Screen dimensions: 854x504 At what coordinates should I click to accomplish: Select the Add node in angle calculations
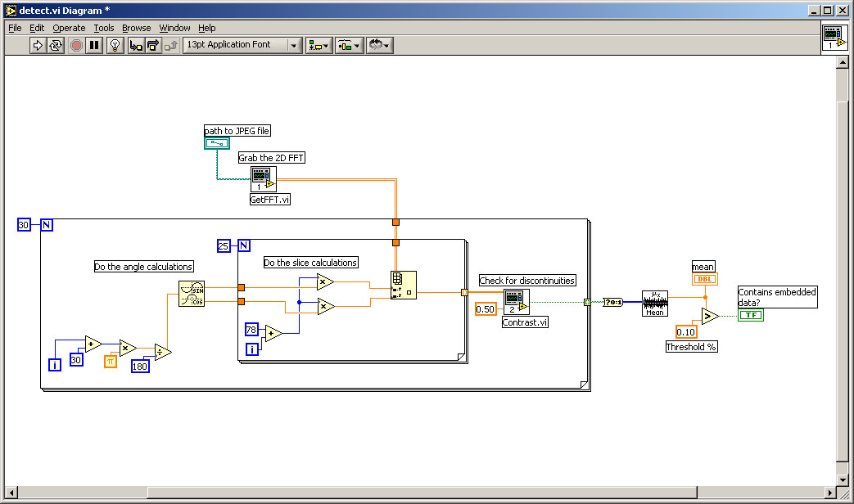click(93, 344)
